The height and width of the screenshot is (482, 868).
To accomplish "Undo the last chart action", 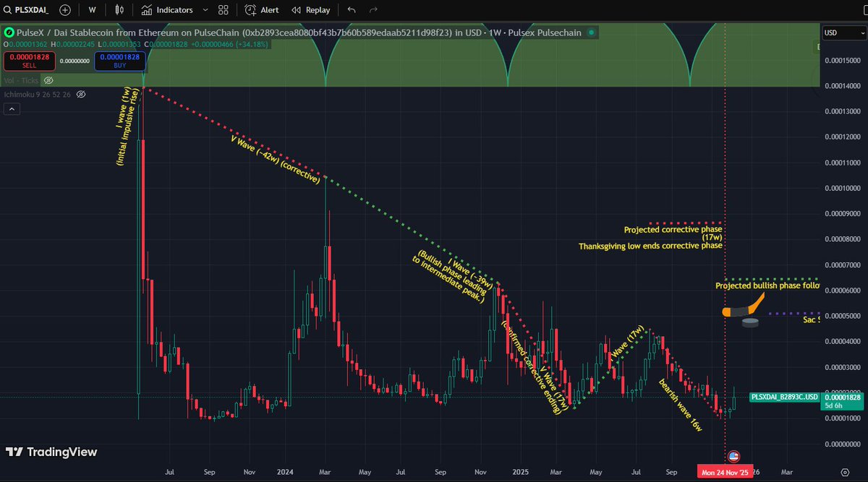I will point(352,10).
